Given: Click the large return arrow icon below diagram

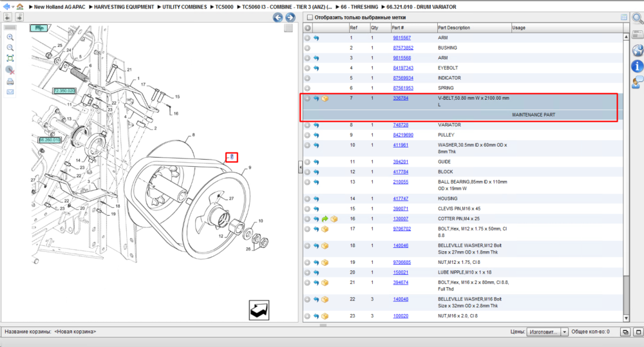Looking at the screenshot, I should (x=259, y=310).
